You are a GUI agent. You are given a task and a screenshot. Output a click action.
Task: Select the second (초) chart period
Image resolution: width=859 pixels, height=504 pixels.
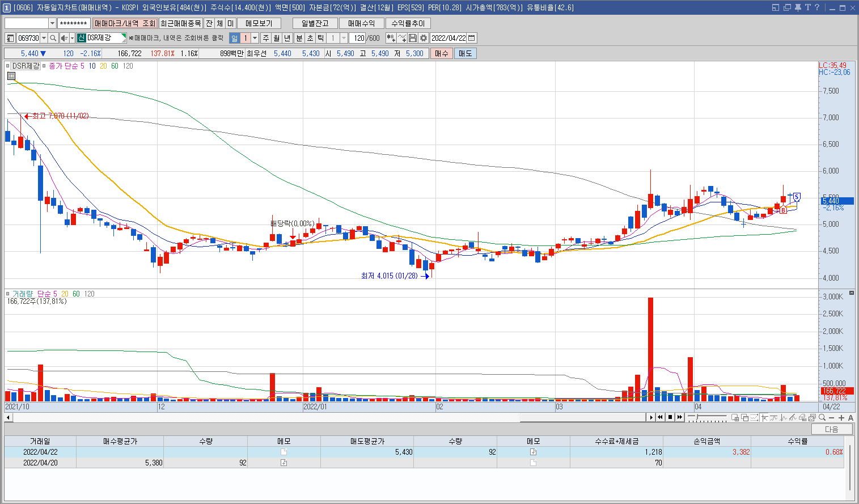(x=310, y=38)
